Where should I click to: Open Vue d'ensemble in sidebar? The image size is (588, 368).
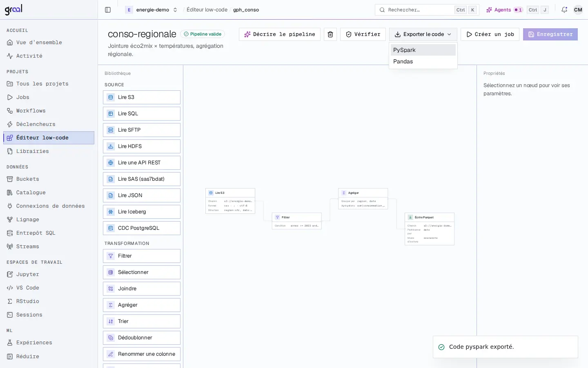[x=49, y=43]
